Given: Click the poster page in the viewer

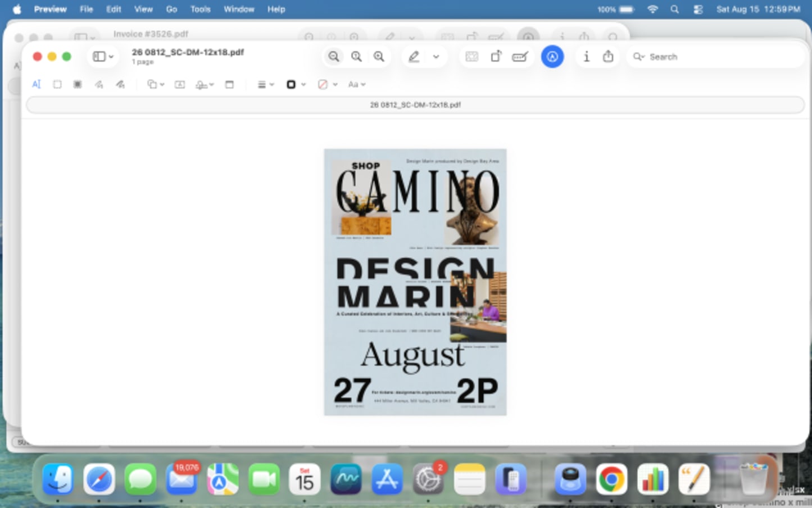Looking at the screenshot, I should pos(415,282).
